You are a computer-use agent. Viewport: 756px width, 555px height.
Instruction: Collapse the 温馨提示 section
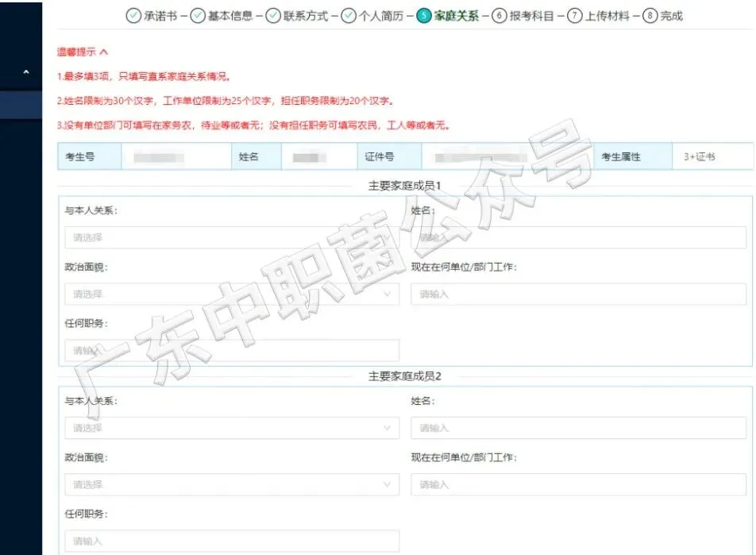(83, 52)
